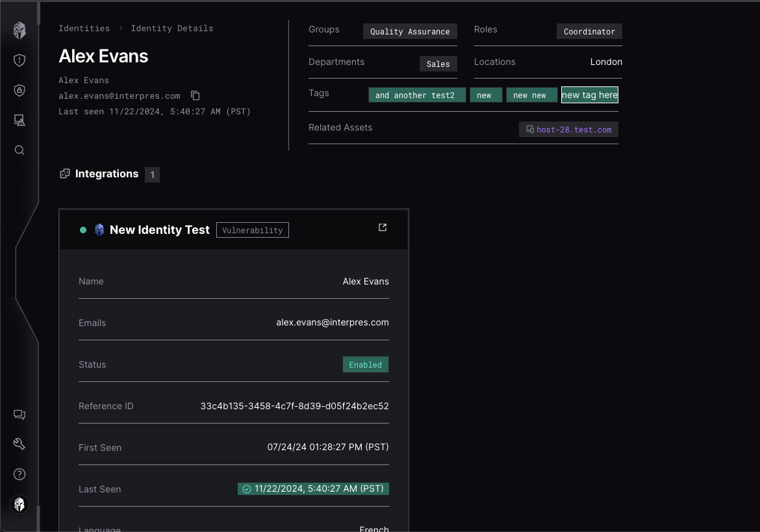
Task: Click the 'new new' tag
Action: click(531, 95)
